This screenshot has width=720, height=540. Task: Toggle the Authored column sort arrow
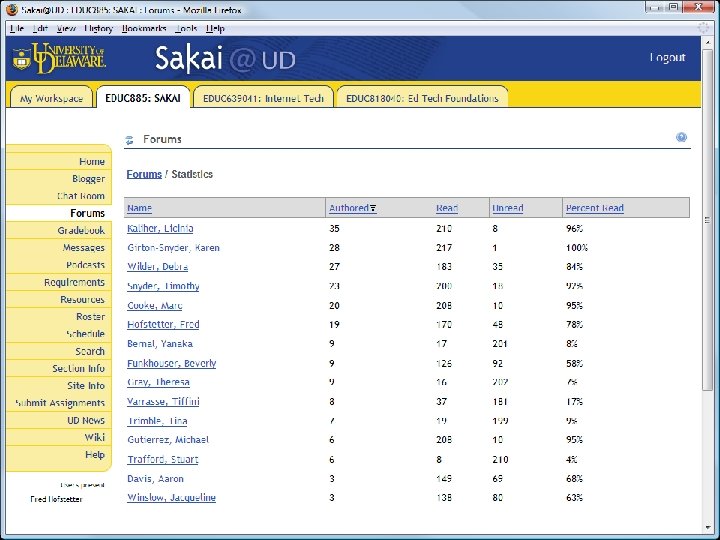coord(373,208)
